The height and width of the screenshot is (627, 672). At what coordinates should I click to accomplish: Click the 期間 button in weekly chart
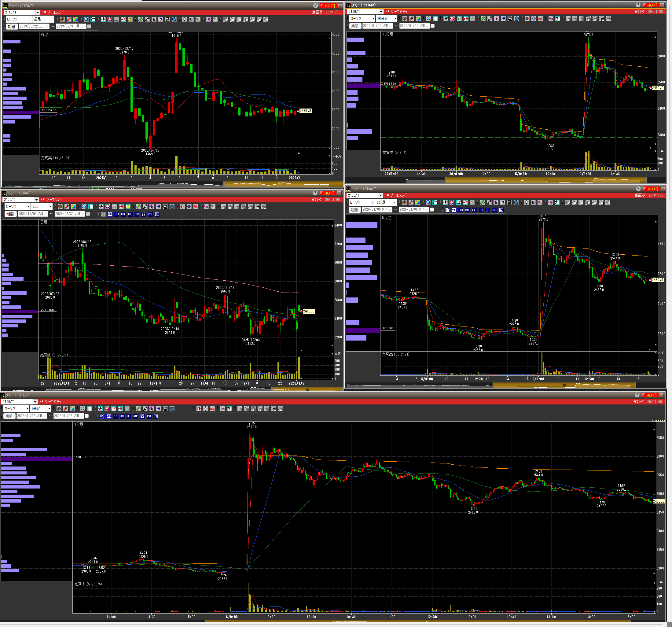(x=11, y=26)
